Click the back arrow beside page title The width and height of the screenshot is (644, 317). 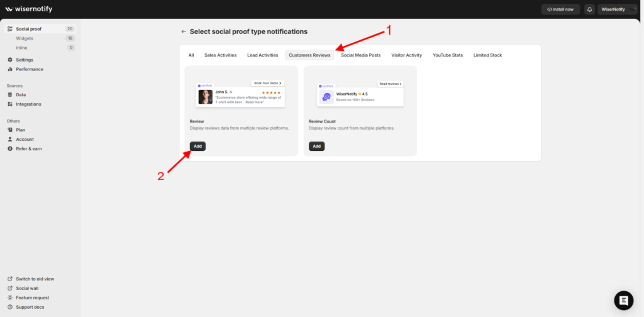[184, 31]
